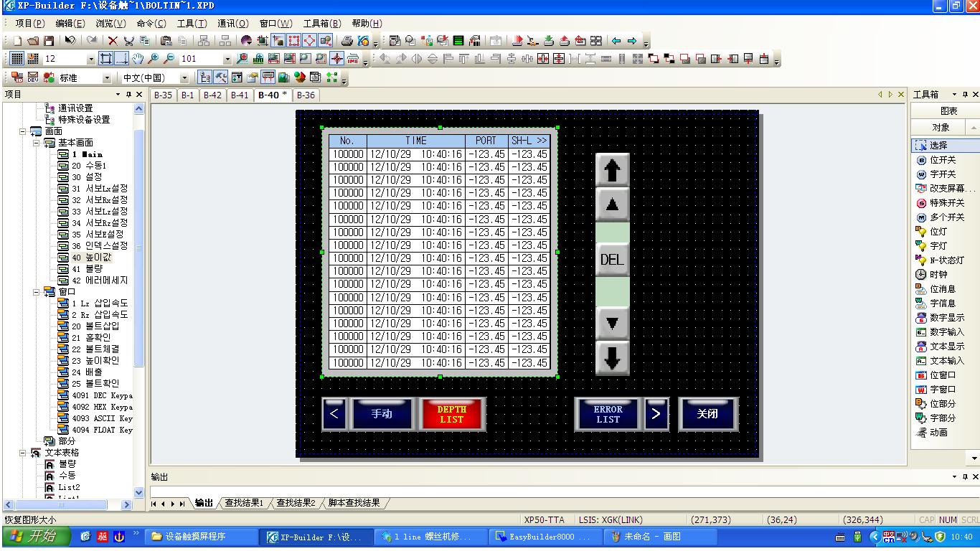Toggle the grid display button

pos(17,60)
